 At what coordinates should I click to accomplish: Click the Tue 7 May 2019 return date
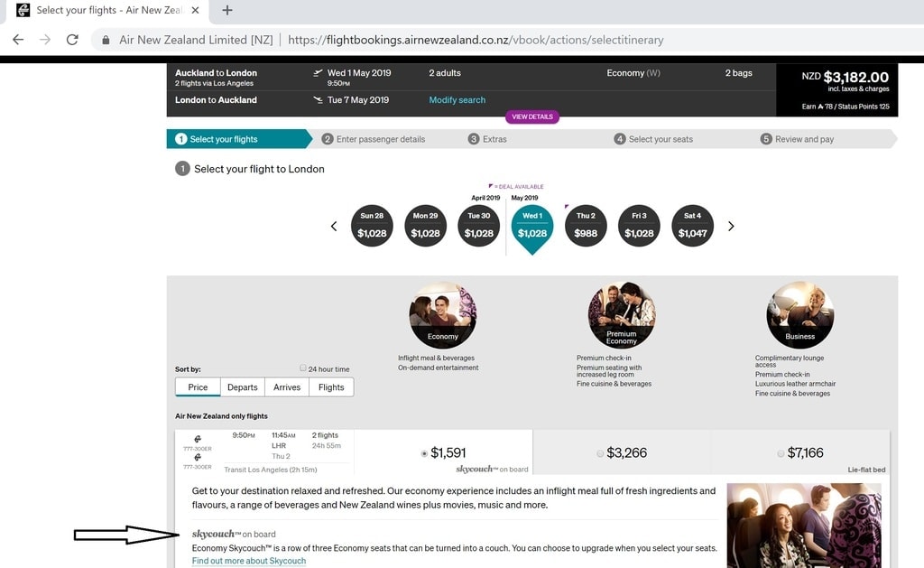357,99
